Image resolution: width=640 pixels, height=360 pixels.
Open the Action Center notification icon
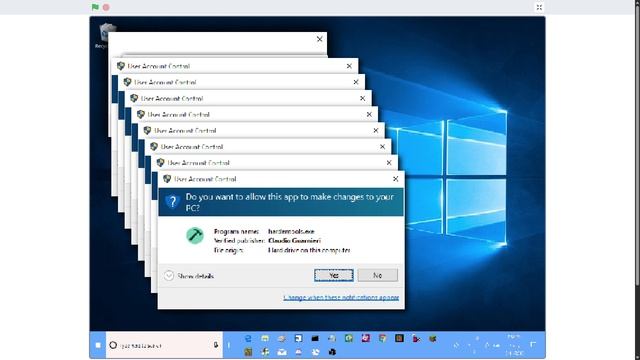(x=533, y=345)
